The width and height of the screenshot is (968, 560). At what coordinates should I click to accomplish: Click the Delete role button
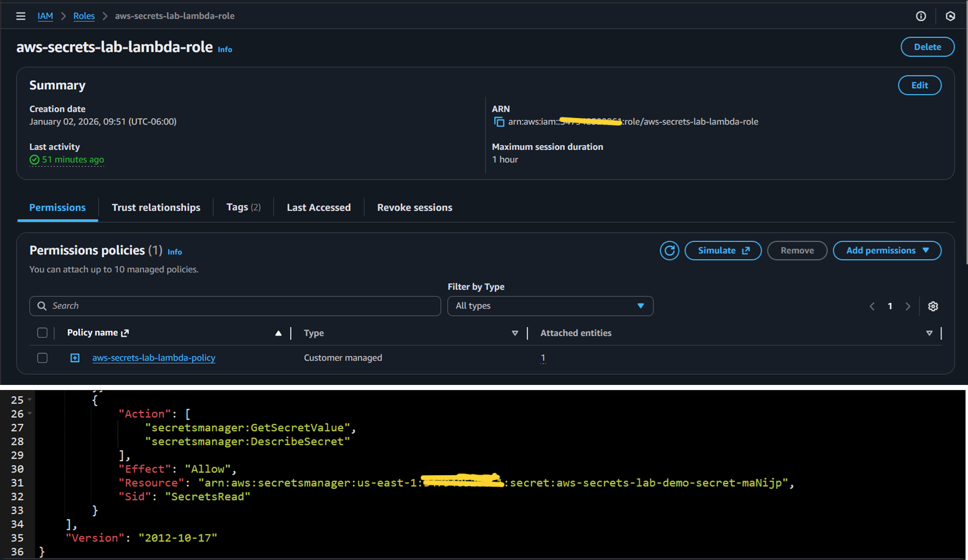point(927,46)
